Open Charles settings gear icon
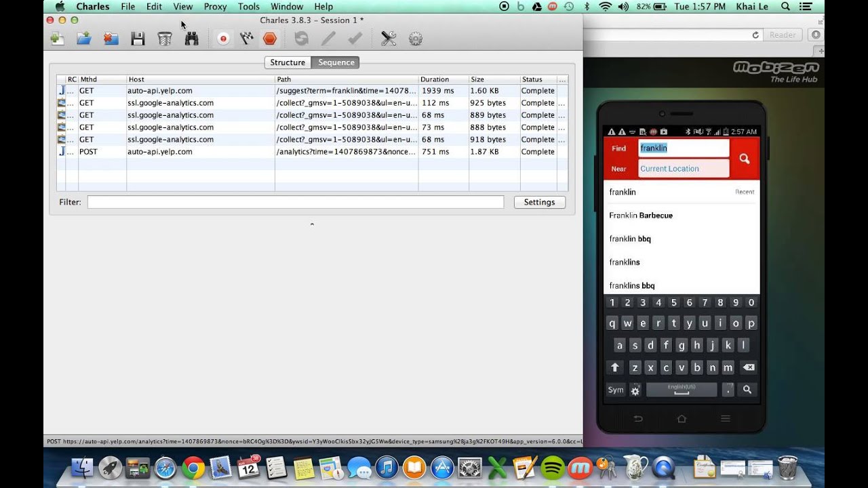The height and width of the screenshot is (488, 868). click(416, 39)
